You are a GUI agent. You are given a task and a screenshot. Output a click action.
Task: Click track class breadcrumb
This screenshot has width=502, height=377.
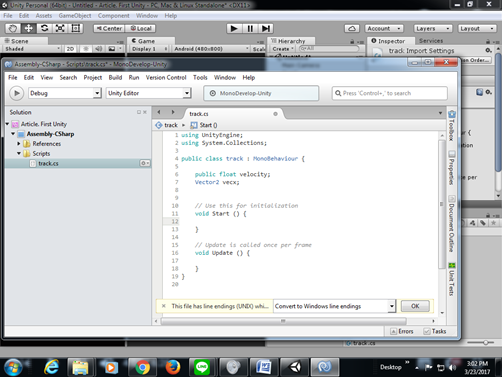pyautogui.click(x=167, y=125)
